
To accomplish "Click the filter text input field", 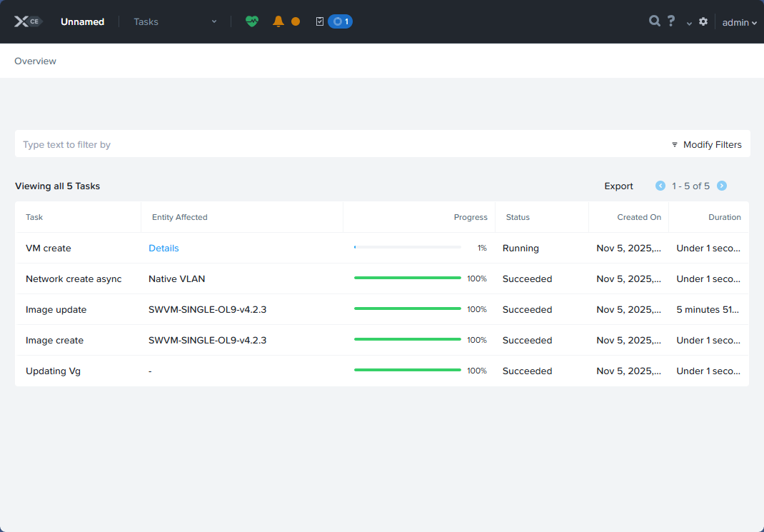I will (214, 144).
